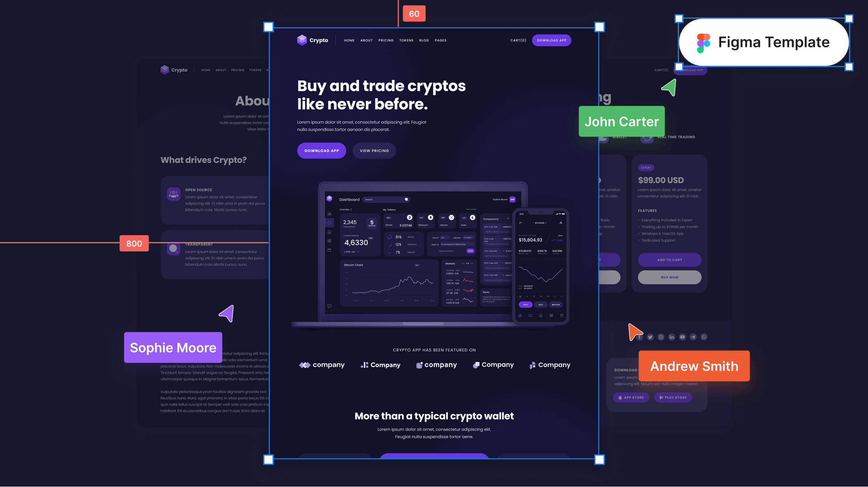868x487 pixels.
Task: Click the TOKENS tab in navigation bar
Action: tap(406, 40)
